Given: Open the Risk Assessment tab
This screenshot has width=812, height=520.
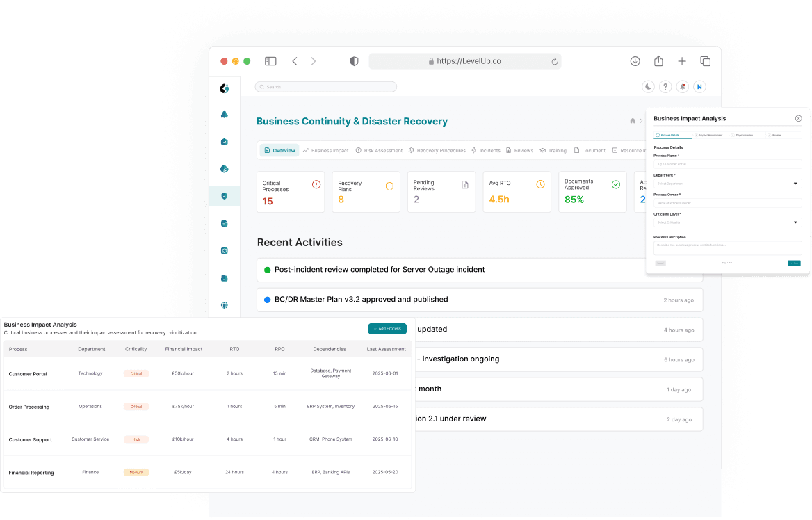Looking at the screenshot, I should point(379,150).
